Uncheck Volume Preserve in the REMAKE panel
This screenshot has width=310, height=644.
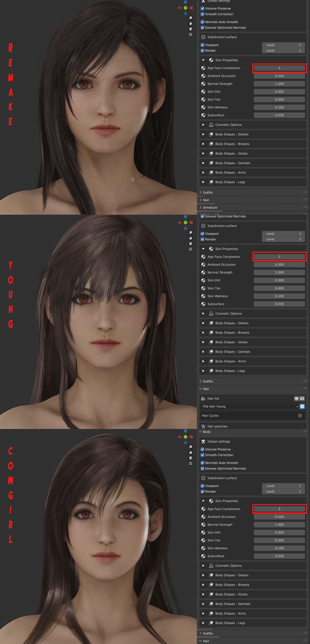pos(203,8)
